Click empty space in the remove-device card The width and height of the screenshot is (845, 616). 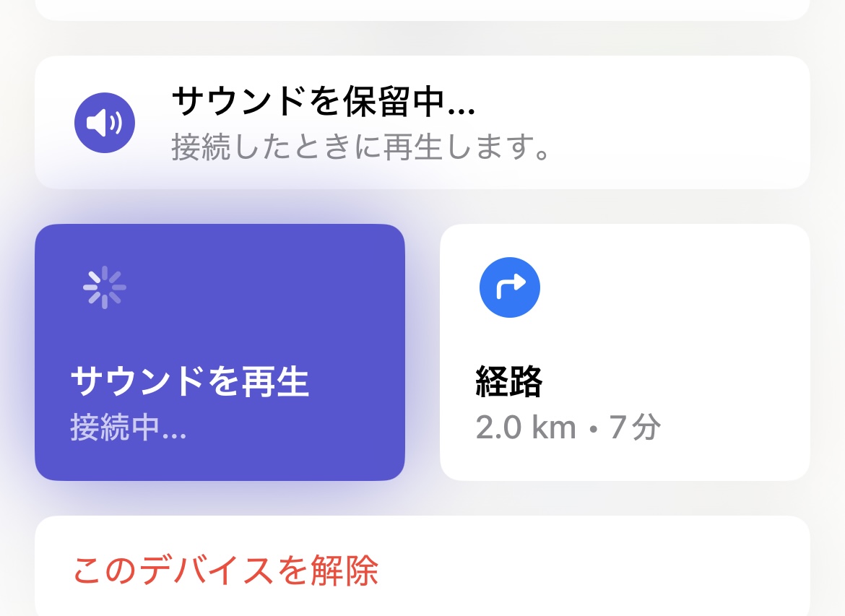pos(614,571)
